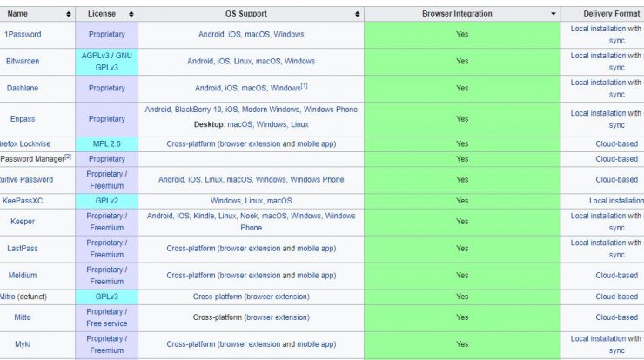Open the Dashlane link
This screenshot has width=644, height=360.
(23, 88)
